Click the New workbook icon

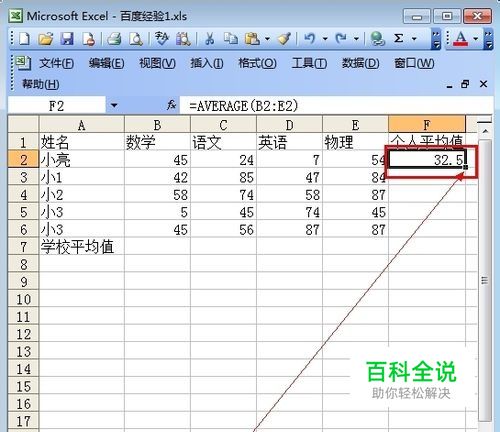[x=24, y=39]
